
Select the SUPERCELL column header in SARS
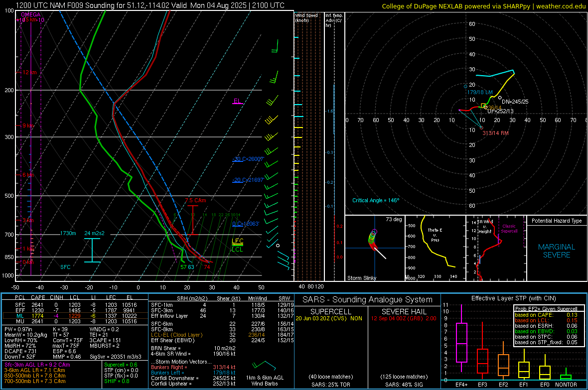(x=331, y=312)
